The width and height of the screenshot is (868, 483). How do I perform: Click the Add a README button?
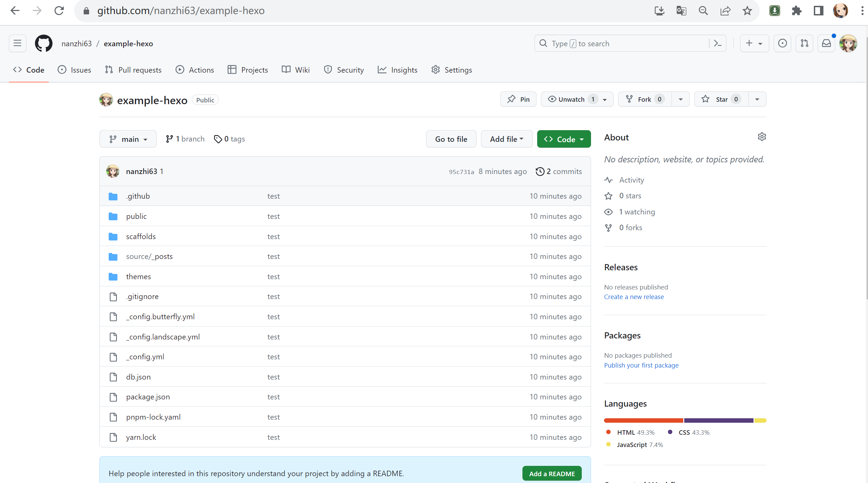[x=552, y=473]
